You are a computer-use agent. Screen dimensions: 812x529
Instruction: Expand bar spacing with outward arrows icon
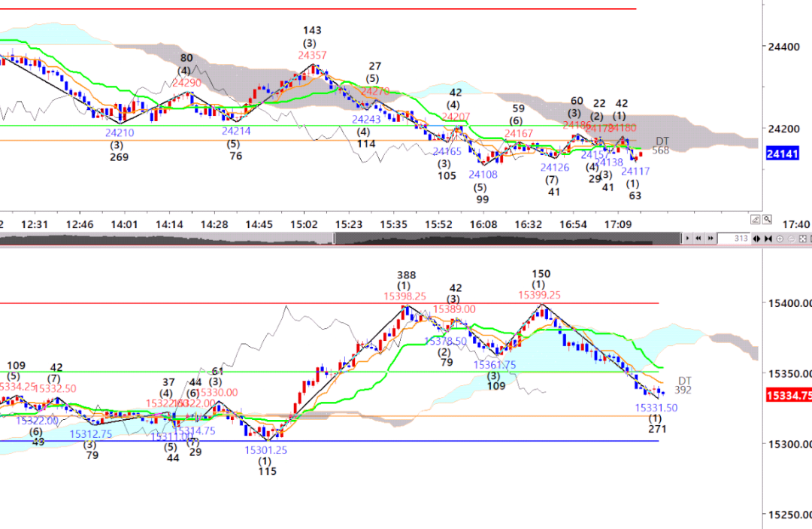click(x=756, y=239)
